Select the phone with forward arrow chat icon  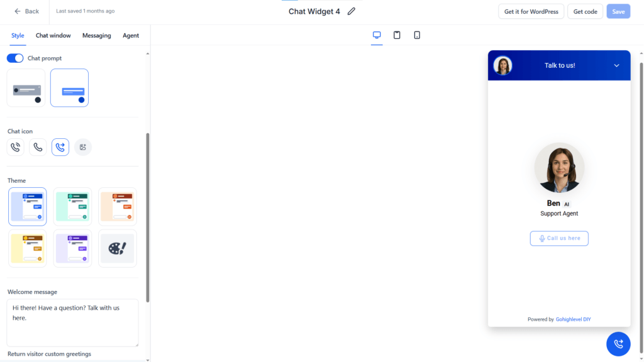(x=60, y=147)
